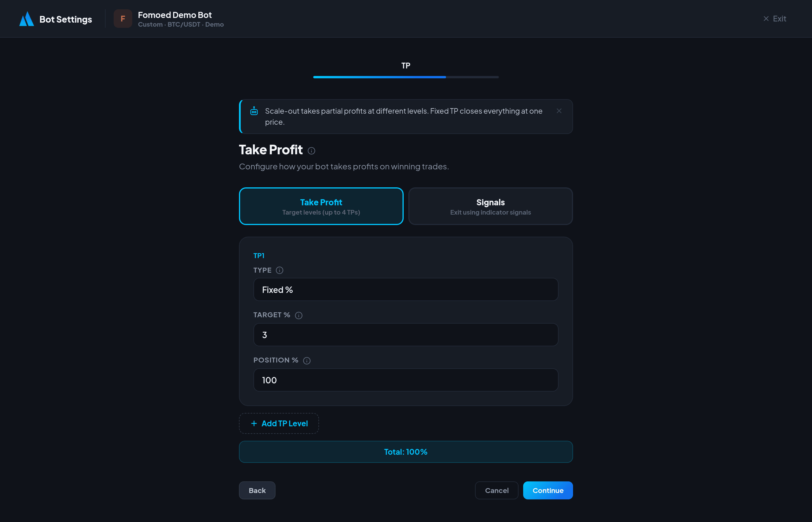Continue to the next step
The height and width of the screenshot is (522, 812).
548,490
